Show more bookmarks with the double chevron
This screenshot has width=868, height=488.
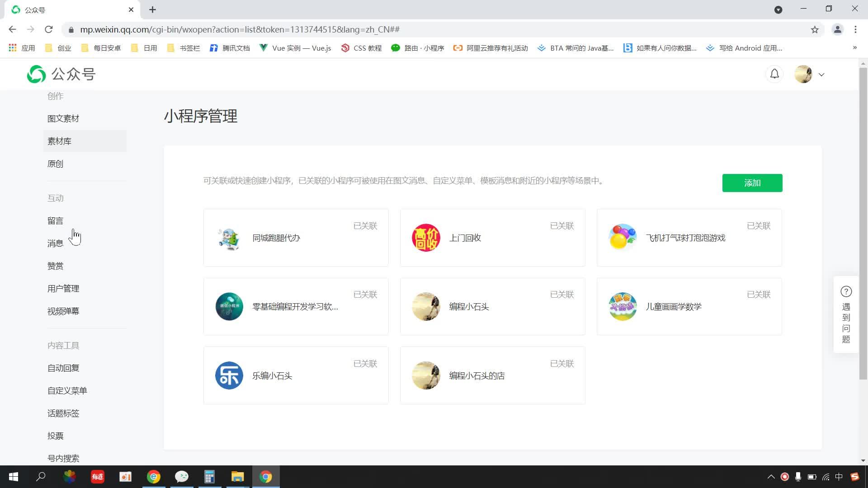click(854, 48)
